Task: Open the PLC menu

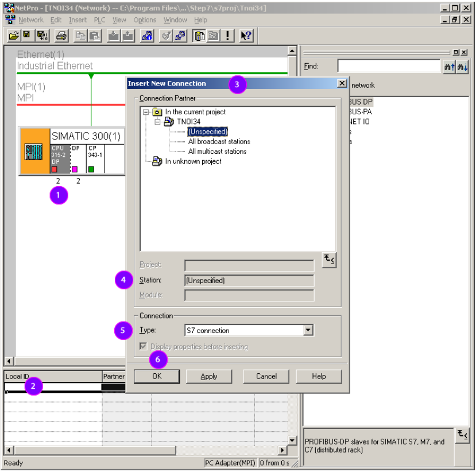Action: click(x=99, y=20)
